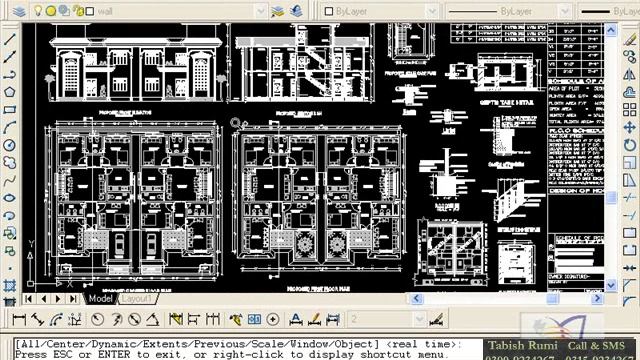Image resolution: width=640 pixels, height=360 pixels.
Task: Open the ByLayer linetype control dropdown
Action: tap(565, 11)
